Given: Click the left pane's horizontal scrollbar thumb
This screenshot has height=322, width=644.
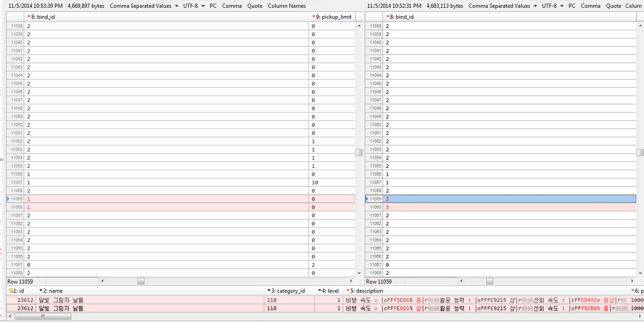Looking at the screenshot, I should pyautogui.click(x=141, y=281).
